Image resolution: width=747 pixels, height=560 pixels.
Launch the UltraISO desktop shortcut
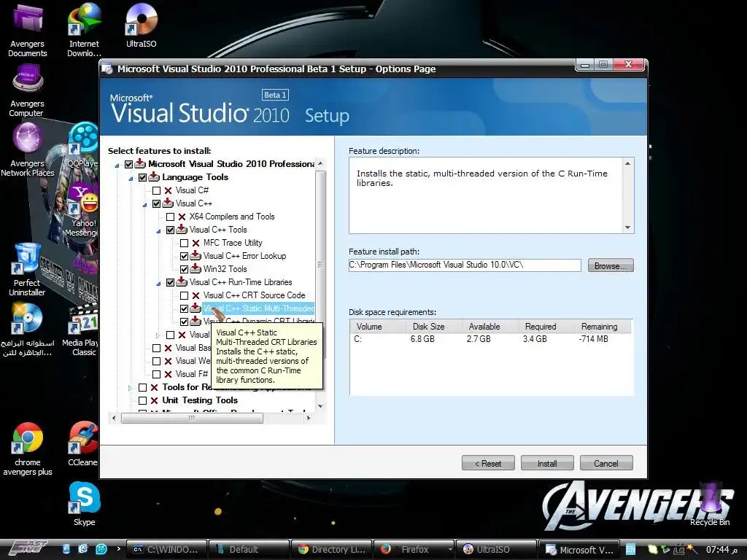click(141, 25)
